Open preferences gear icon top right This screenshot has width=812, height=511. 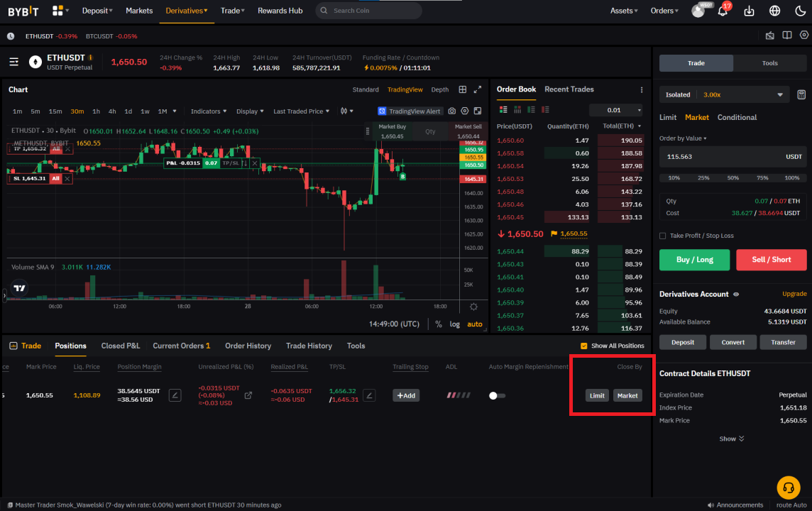[803, 35]
